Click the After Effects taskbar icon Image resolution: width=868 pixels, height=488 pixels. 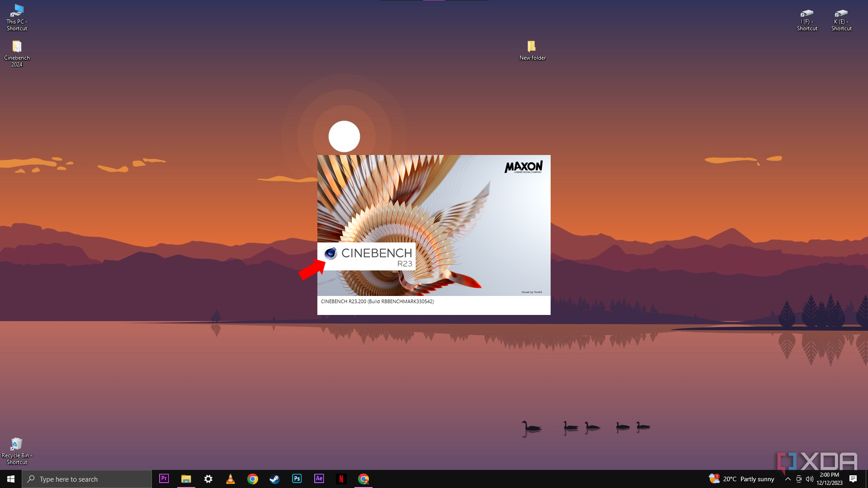pyautogui.click(x=320, y=479)
